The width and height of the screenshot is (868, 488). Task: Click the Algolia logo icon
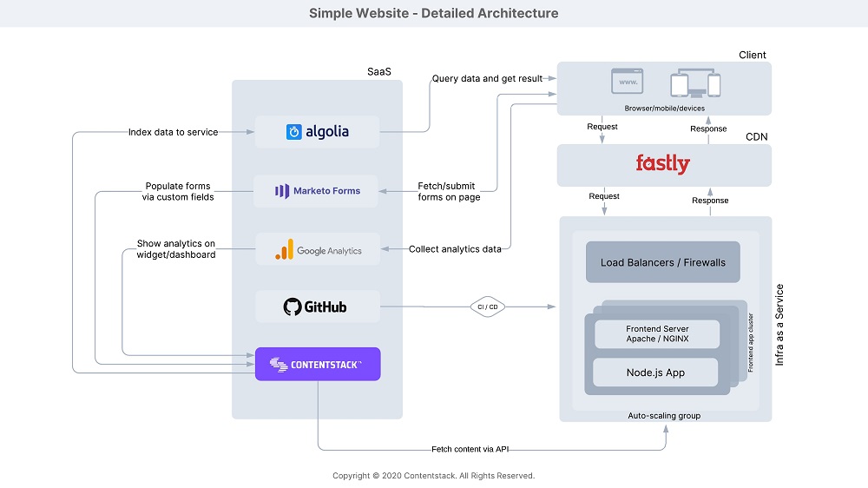pos(294,132)
